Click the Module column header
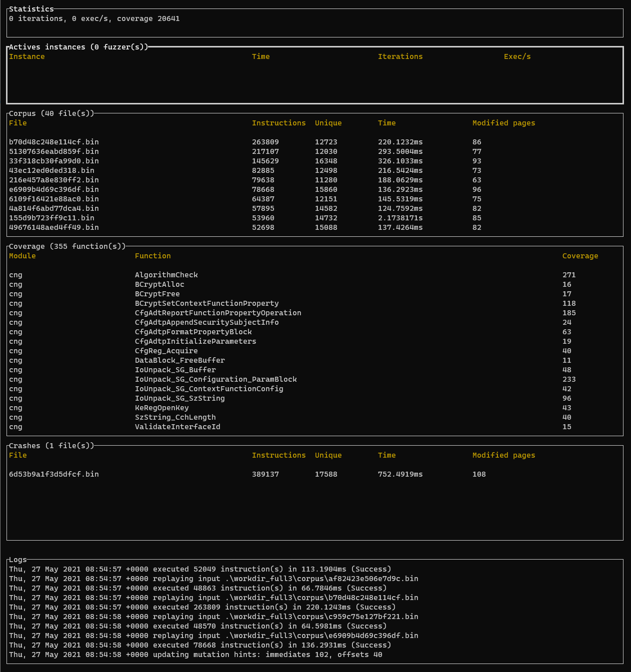 (22, 256)
